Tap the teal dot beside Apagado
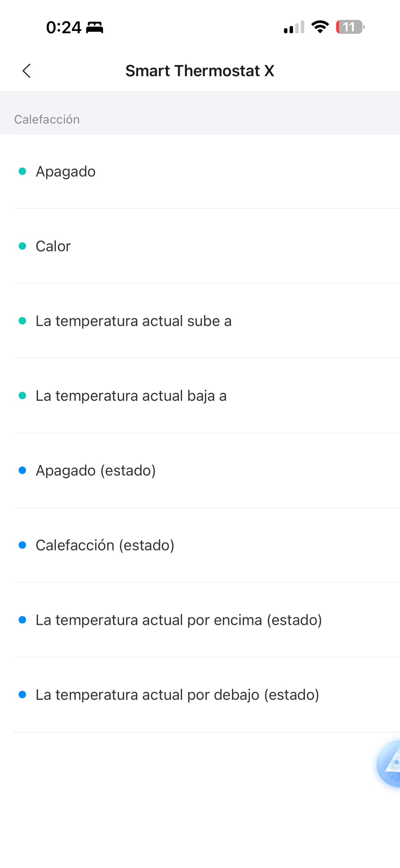The image size is (400, 868). click(23, 171)
